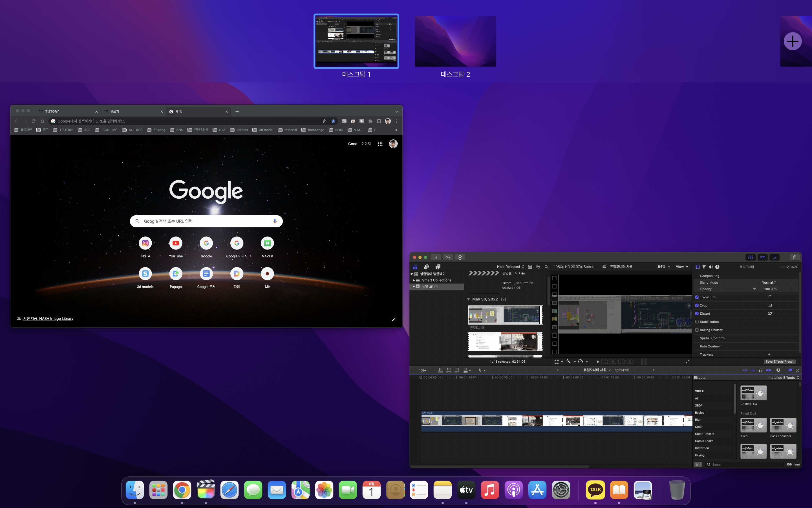Open the Blend Mode Normal dropdown
The image size is (812, 508).
point(769,283)
